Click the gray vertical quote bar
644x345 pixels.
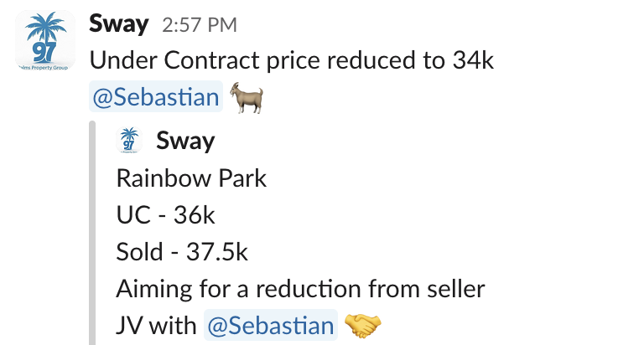(92, 233)
